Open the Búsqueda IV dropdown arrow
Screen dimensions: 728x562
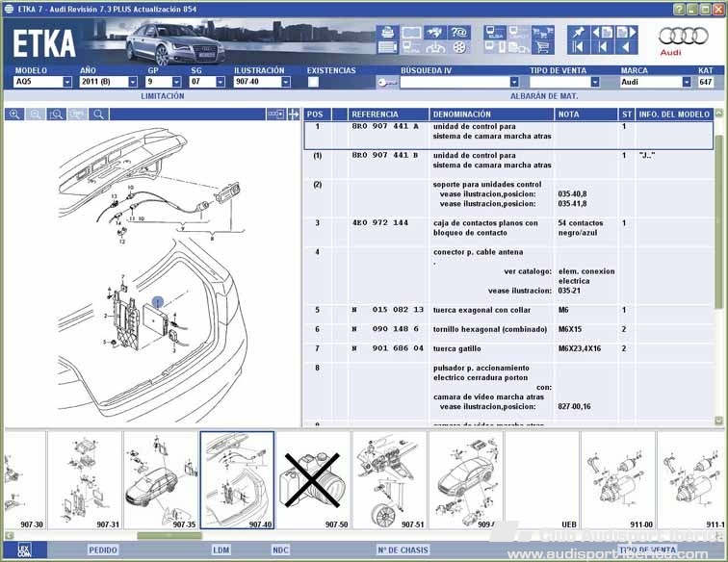tap(514, 82)
